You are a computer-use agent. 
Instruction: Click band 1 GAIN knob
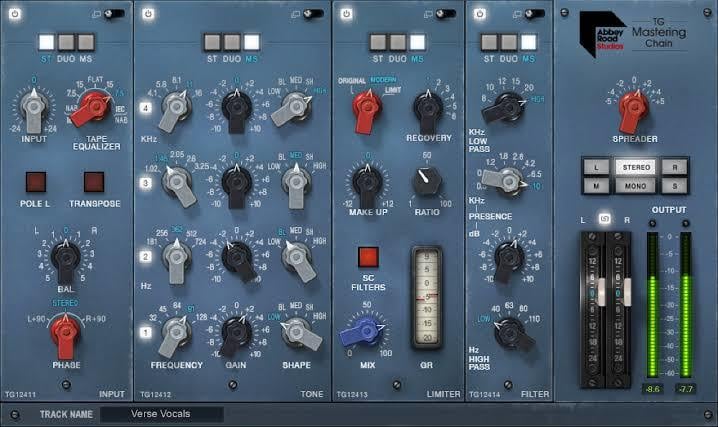coord(236,333)
